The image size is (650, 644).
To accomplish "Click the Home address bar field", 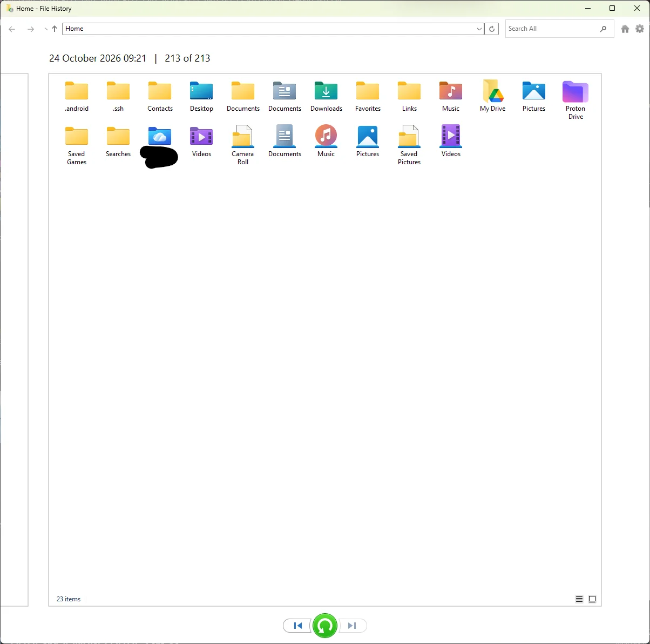I will [x=273, y=29].
